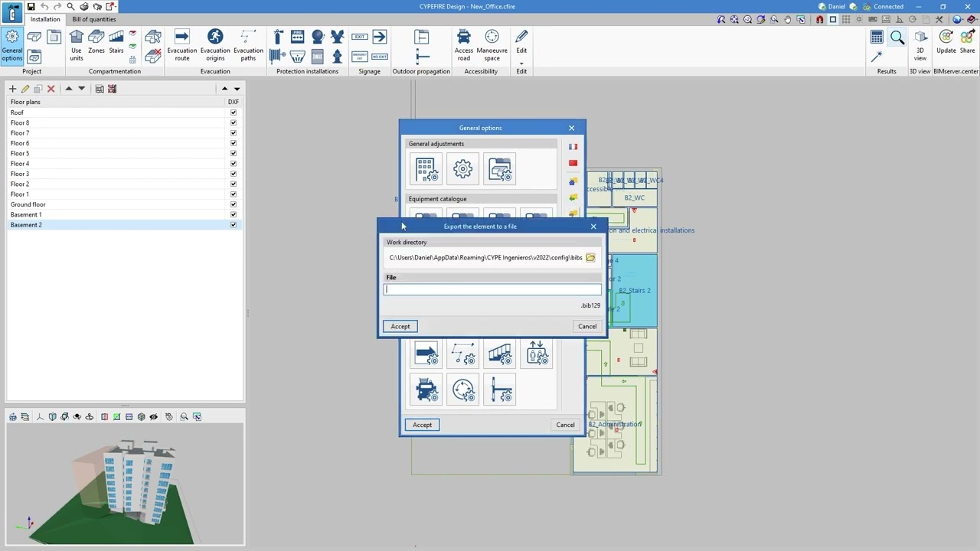
Task: Click the Share BIMserver.center icon
Action: click(968, 42)
